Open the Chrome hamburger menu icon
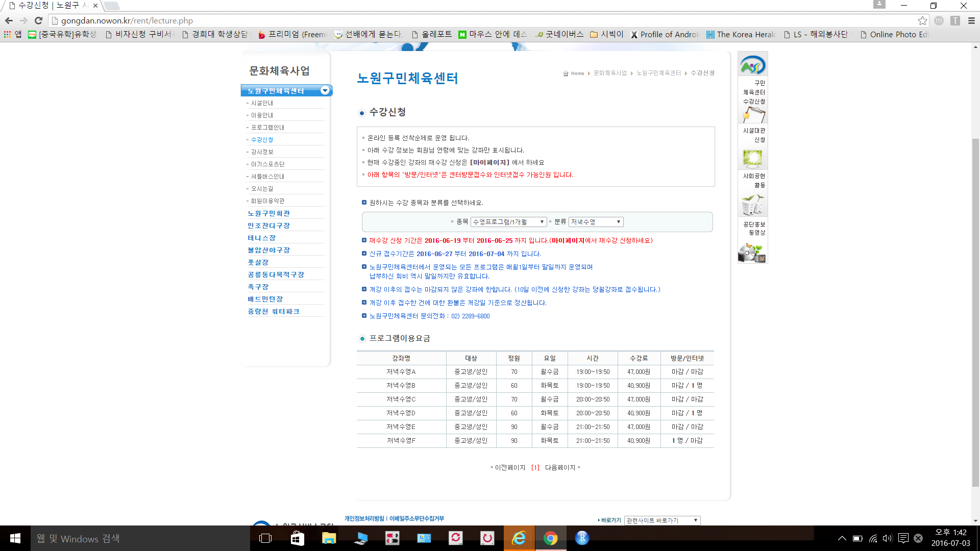The width and height of the screenshot is (980, 551). pyautogui.click(x=971, y=20)
